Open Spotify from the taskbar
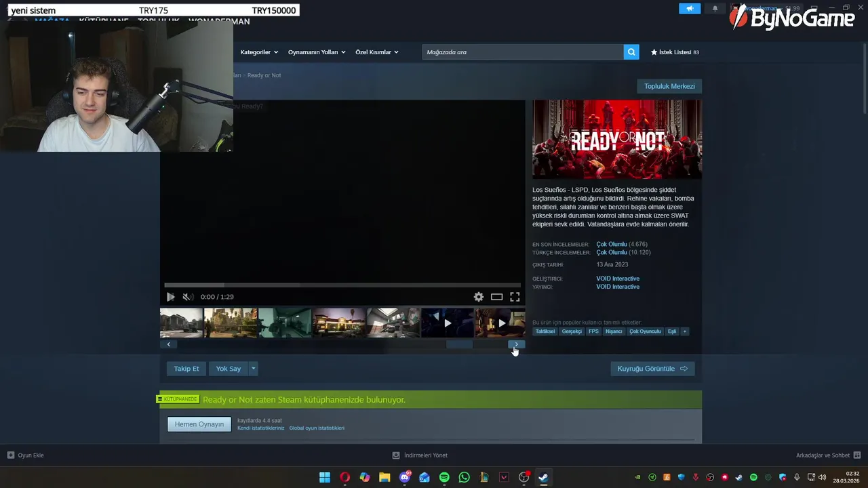Screen dimensions: 868x488 point(444,477)
